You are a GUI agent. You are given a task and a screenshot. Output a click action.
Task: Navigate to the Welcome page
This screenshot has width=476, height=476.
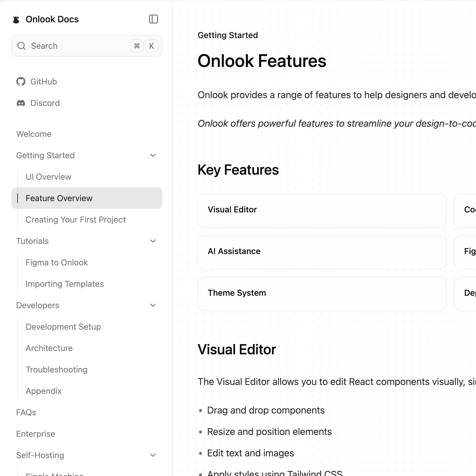34,134
